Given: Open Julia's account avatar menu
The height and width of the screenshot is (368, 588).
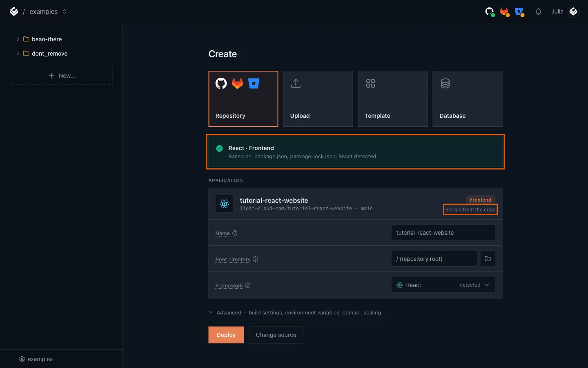Looking at the screenshot, I should [573, 11].
